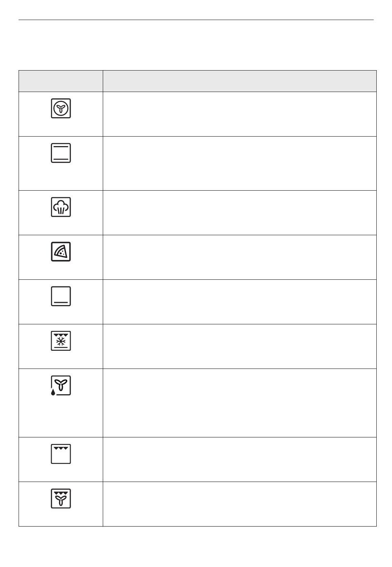Click the turbo grilling fan and grill icon
392x567 pixels.
click(61, 498)
